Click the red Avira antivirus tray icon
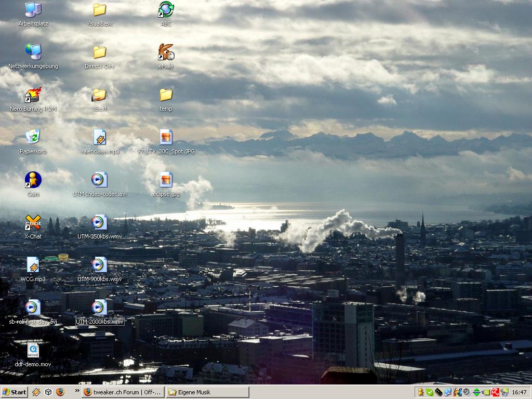Screen dimensions: 532x399 [496, 392]
